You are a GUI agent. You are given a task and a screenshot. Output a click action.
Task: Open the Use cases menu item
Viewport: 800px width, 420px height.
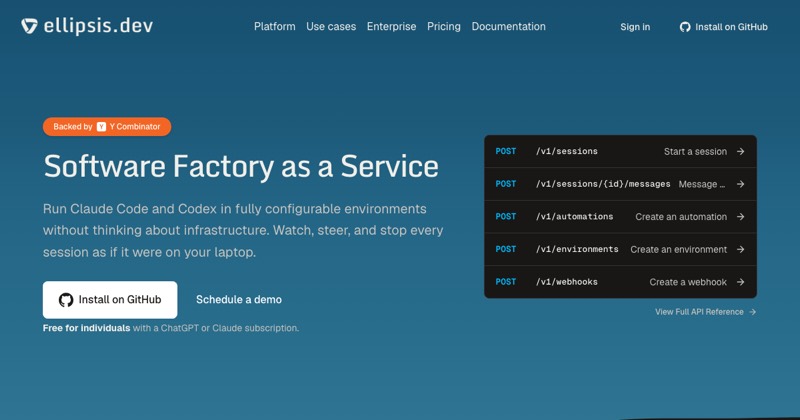pyautogui.click(x=331, y=27)
